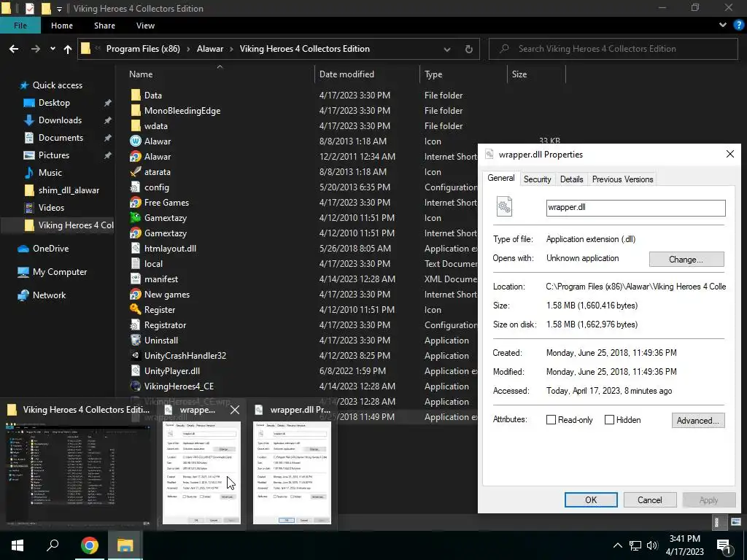This screenshot has width=747, height=560.
Task: Click the wrapper.dll filename input field
Action: pyautogui.click(x=635, y=208)
